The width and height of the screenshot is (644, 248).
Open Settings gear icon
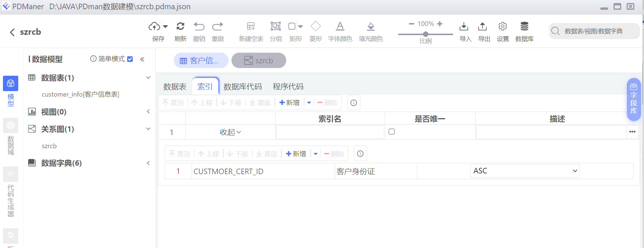(x=503, y=26)
